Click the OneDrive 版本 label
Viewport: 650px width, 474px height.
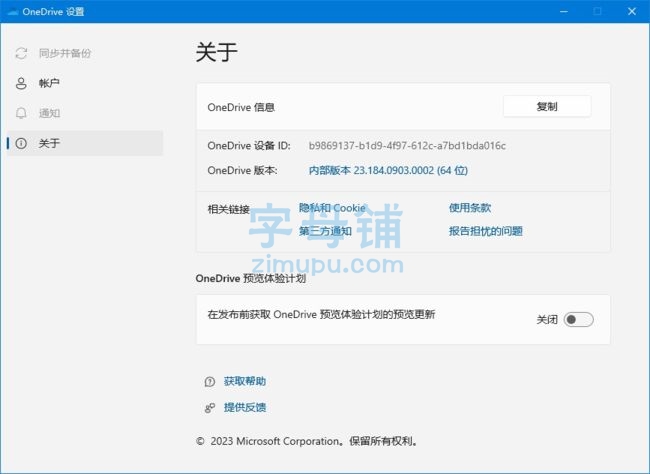pyautogui.click(x=242, y=170)
